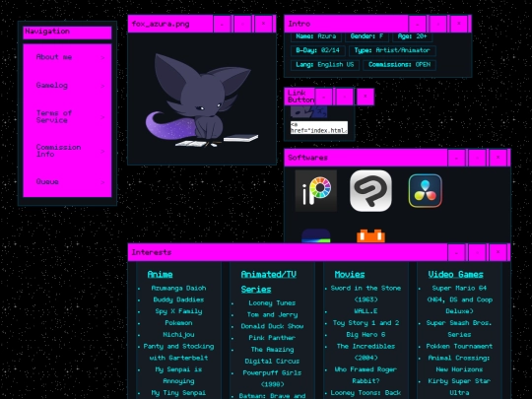Image resolution: width=532 pixels, height=399 pixels.
Task: Close the Interests window
Action: [x=499, y=252]
